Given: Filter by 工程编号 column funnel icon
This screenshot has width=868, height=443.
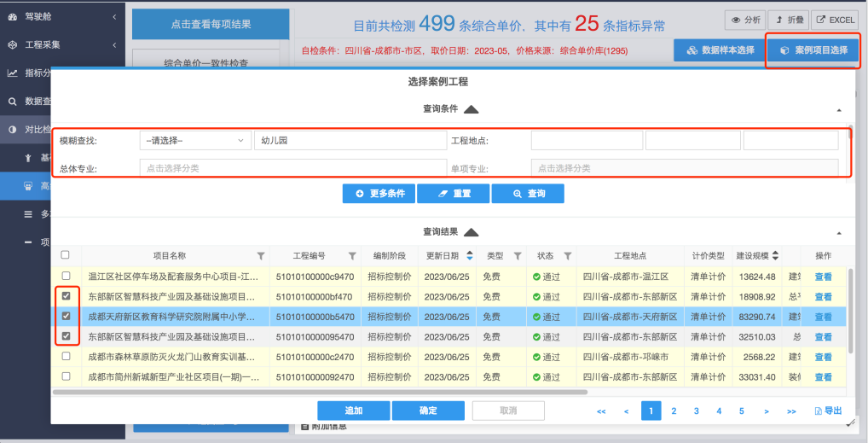Looking at the screenshot, I should (352, 255).
